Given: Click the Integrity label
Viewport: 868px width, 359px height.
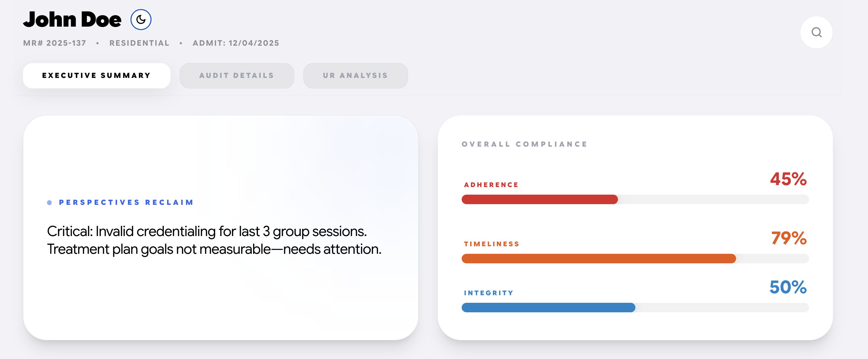Looking at the screenshot, I should (x=489, y=293).
